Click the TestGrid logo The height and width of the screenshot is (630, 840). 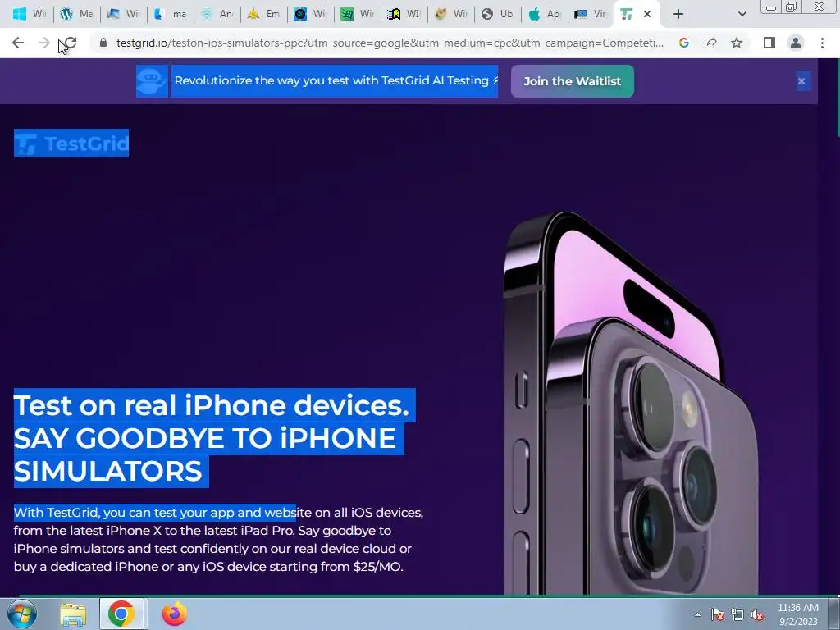pos(71,143)
